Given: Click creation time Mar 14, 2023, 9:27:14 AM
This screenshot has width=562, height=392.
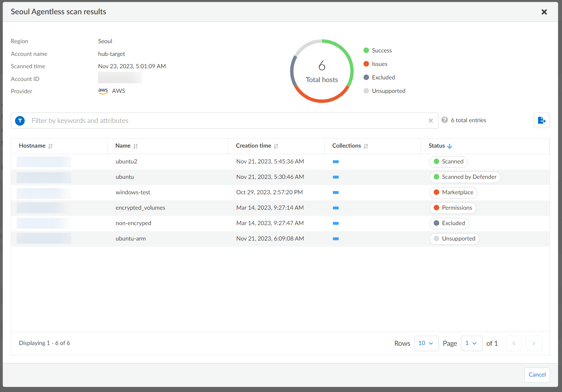Looking at the screenshot, I should tap(270, 208).
